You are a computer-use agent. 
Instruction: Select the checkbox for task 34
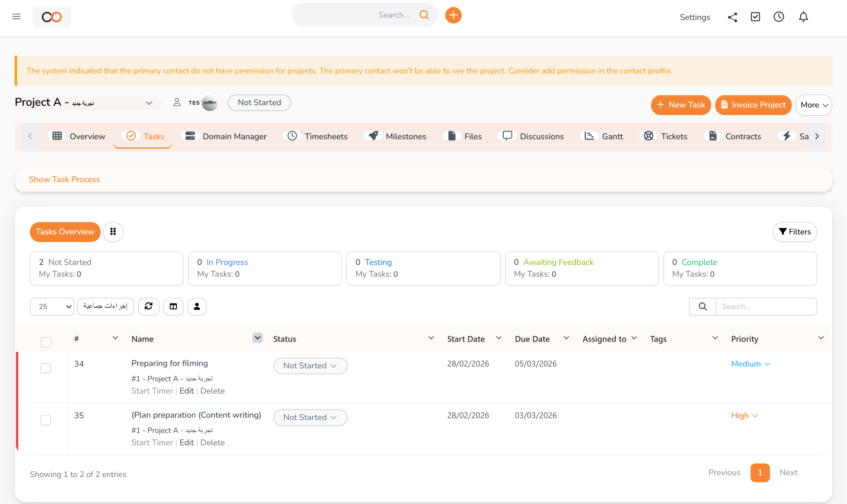(46, 368)
